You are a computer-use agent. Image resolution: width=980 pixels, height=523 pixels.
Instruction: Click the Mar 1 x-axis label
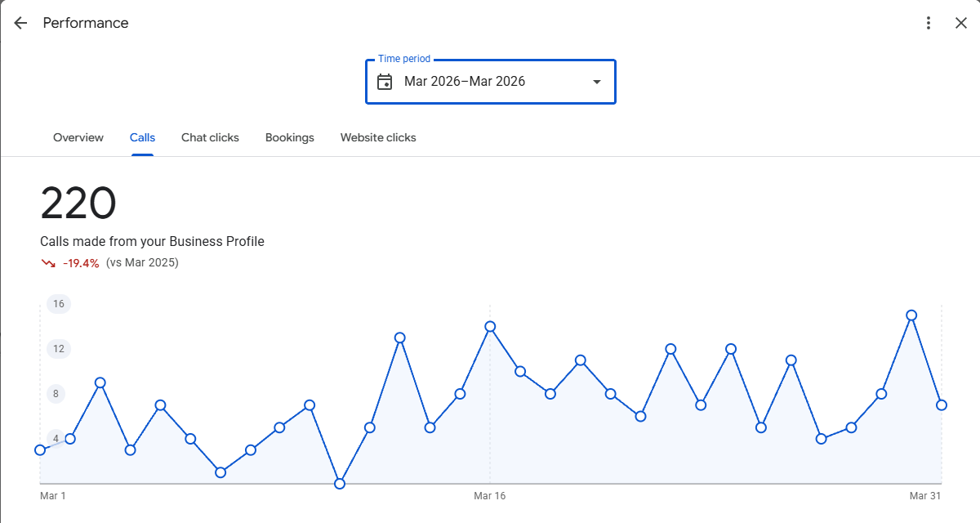pos(53,496)
